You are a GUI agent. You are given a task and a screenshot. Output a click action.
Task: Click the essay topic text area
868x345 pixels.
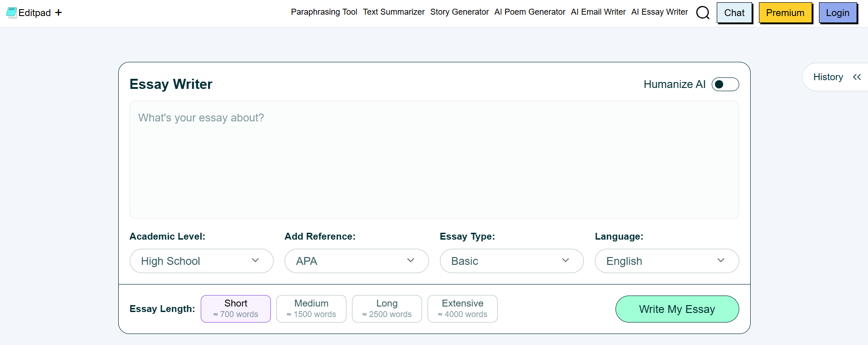[434, 159]
